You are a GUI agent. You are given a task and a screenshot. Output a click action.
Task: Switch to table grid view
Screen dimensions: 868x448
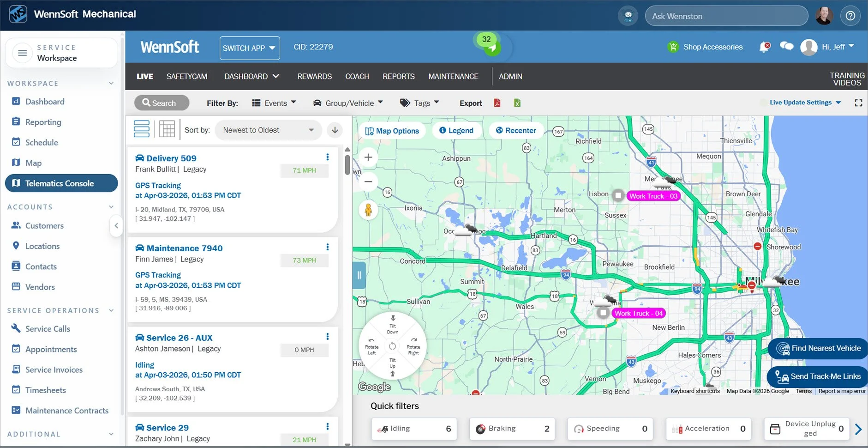coord(167,130)
